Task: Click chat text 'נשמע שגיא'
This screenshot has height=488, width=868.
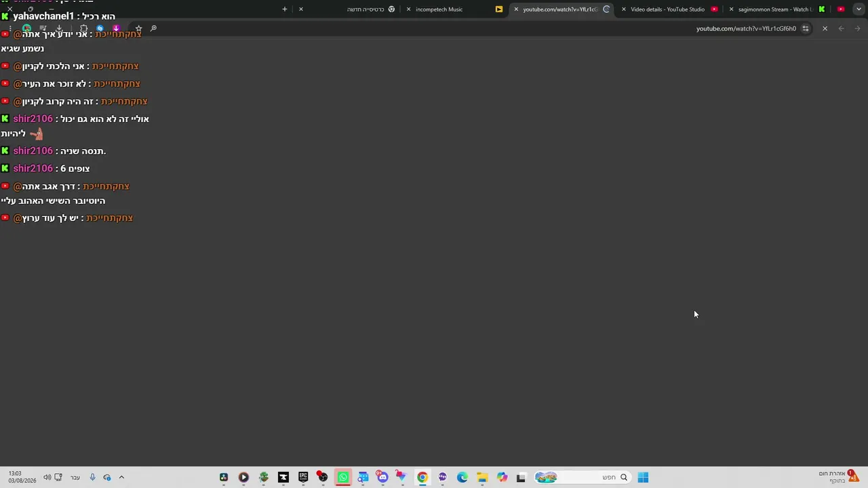Action: pos(22,49)
